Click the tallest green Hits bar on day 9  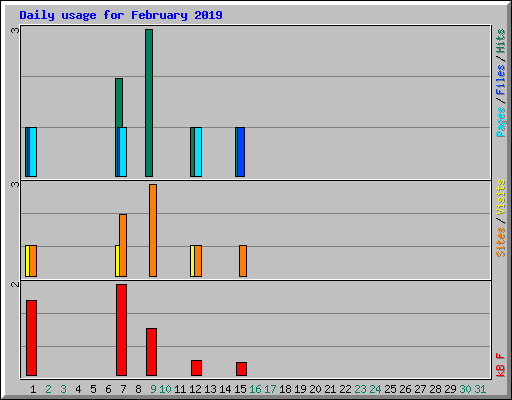149,103
